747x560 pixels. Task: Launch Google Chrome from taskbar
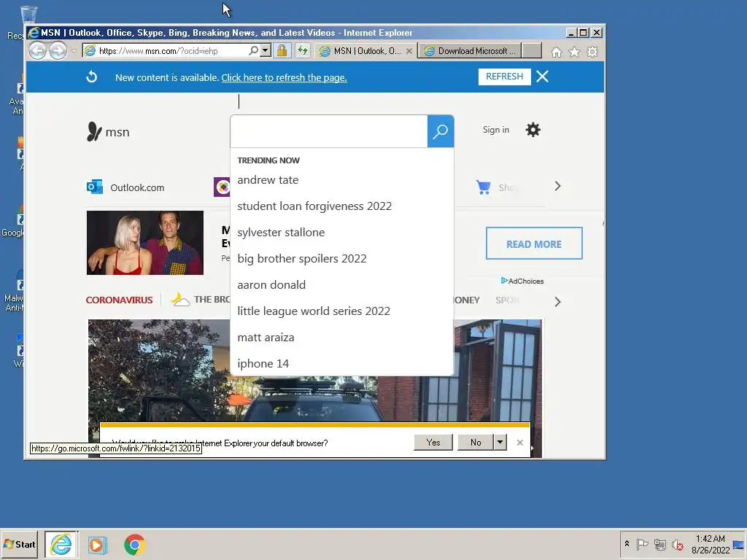135,545
